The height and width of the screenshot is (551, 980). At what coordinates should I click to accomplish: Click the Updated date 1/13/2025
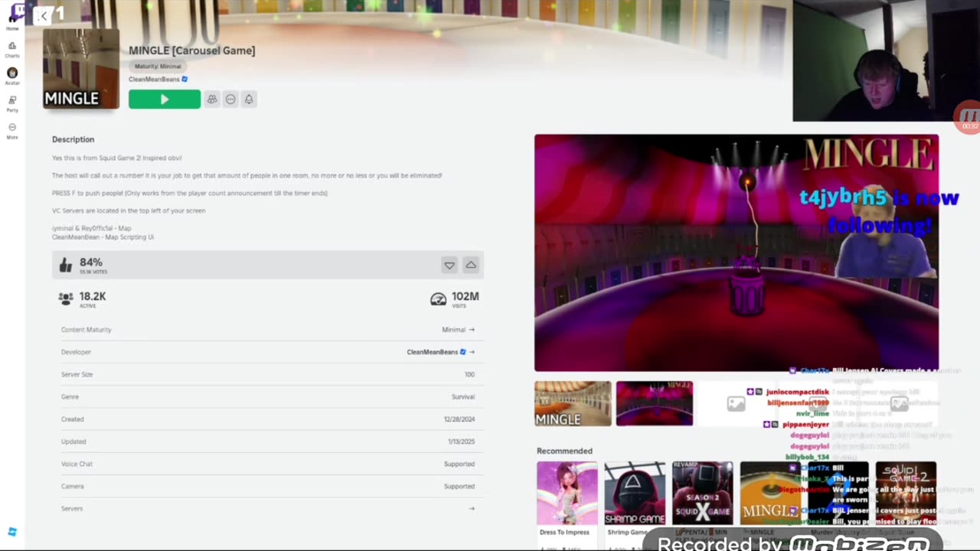461,442
